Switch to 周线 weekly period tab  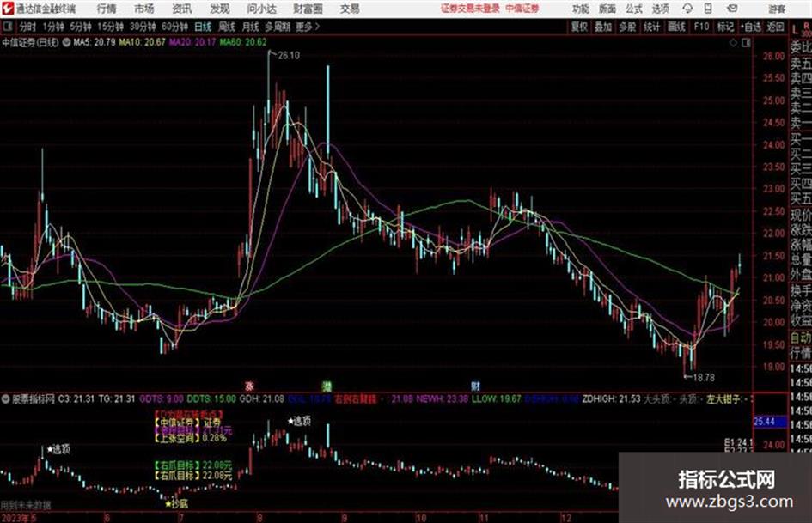pos(227,27)
